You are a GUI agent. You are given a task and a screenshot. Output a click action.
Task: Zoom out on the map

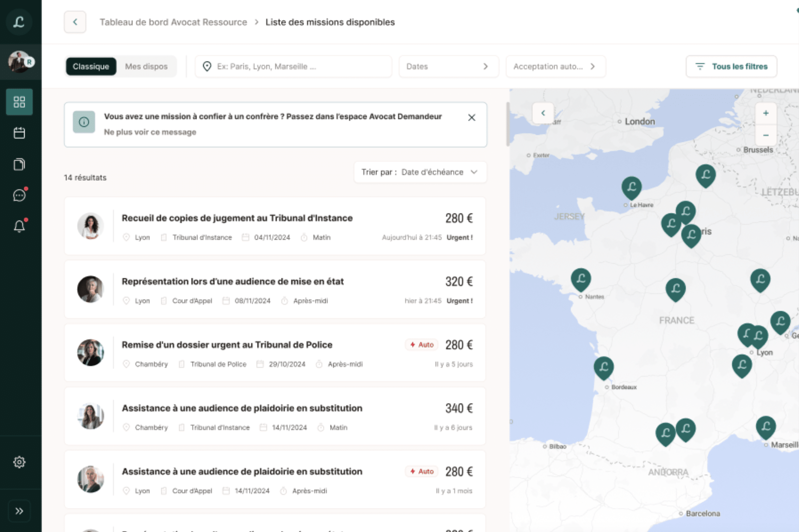(765, 136)
